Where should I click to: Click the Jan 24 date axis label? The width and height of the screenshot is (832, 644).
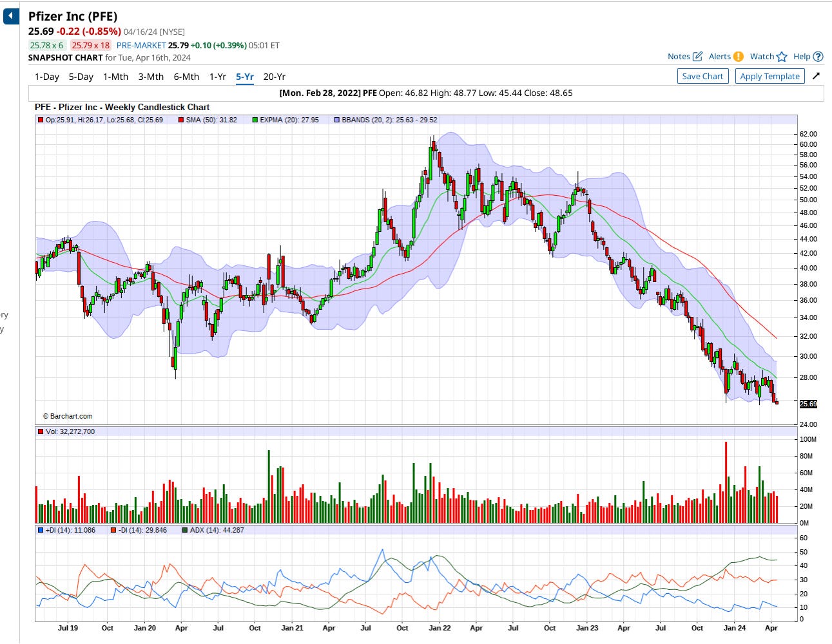tap(735, 628)
